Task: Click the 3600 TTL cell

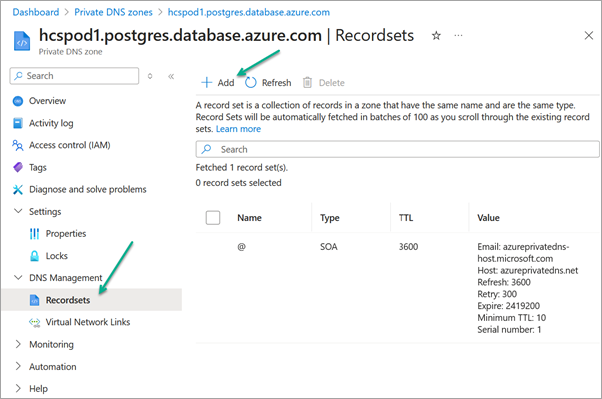Action: pyautogui.click(x=408, y=247)
